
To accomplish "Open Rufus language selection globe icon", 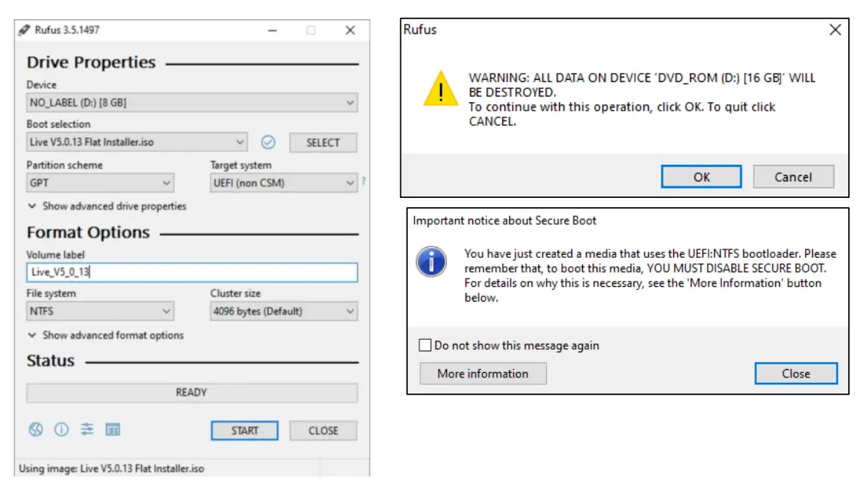I will click(36, 429).
